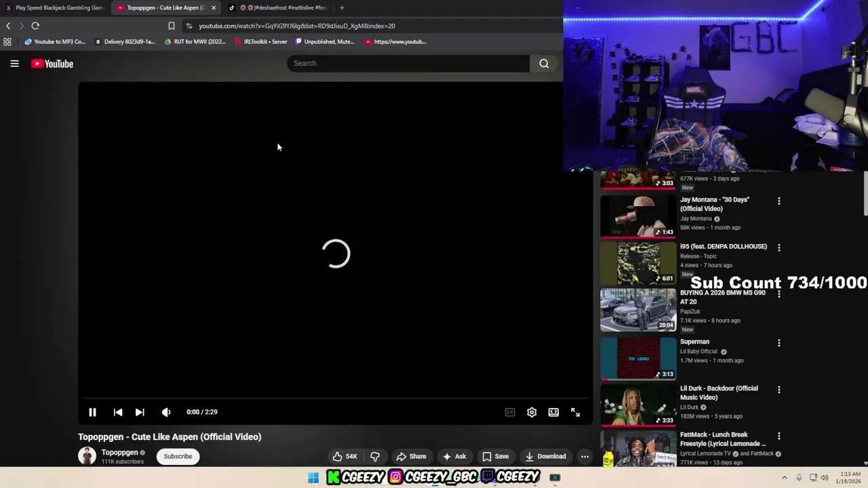Enter fullscreen mode
The width and height of the screenshot is (868, 488).
click(x=575, y=412)
